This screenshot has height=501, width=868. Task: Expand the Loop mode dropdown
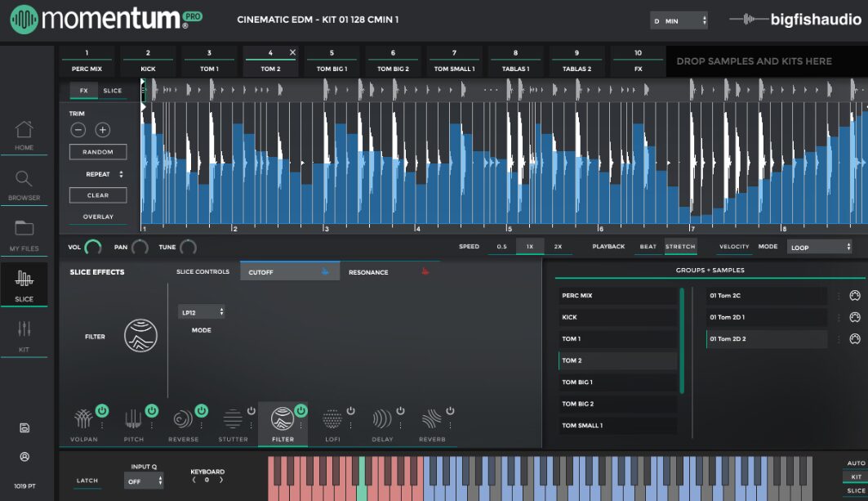point(819,247)
